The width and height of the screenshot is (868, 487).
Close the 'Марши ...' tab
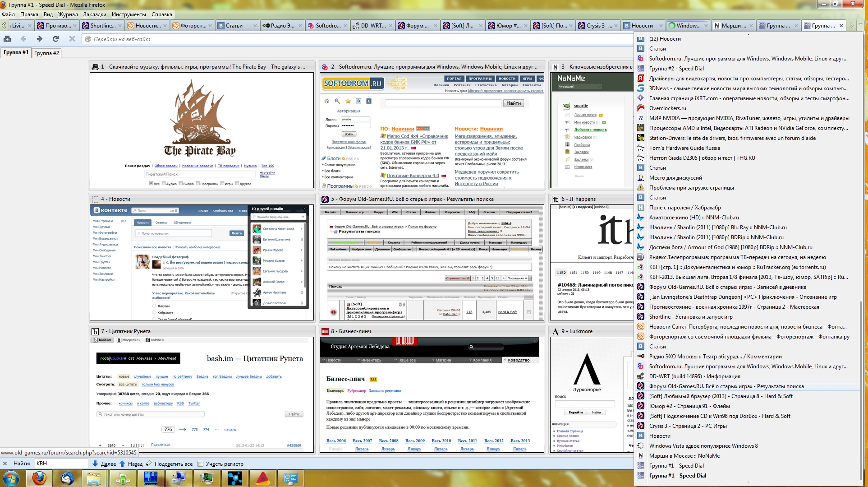click(x=751, y=26)
